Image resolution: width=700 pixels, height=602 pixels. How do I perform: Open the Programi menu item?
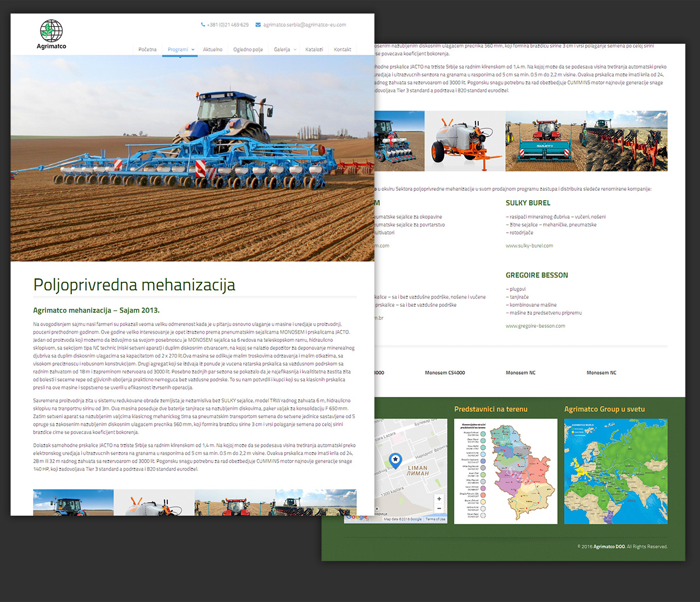178,50
